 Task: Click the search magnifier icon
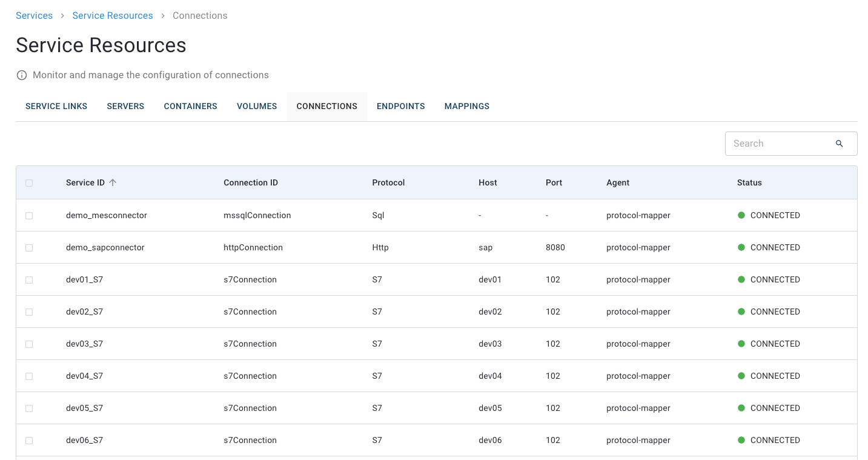(839, 144)
